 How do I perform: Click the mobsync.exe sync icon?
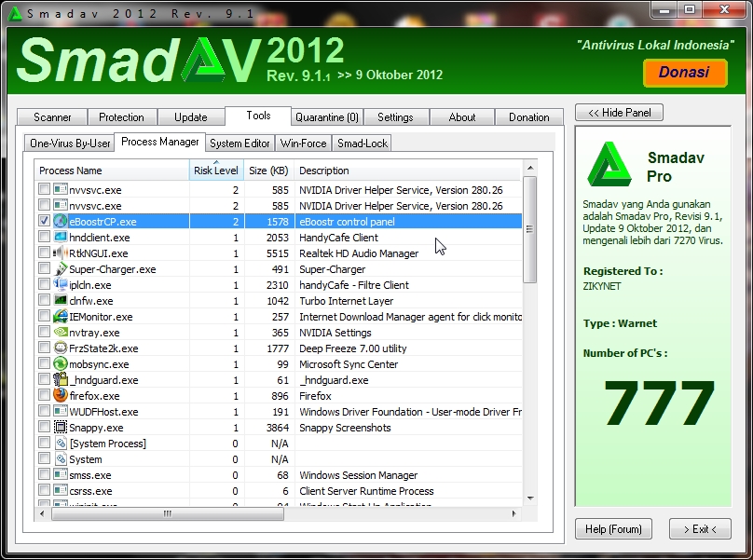[60, 363]
